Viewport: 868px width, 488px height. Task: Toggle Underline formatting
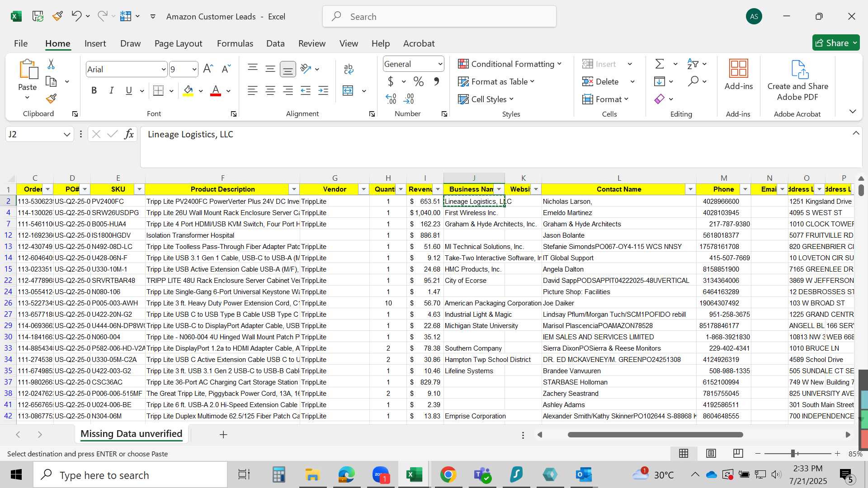tap(129, 90)
